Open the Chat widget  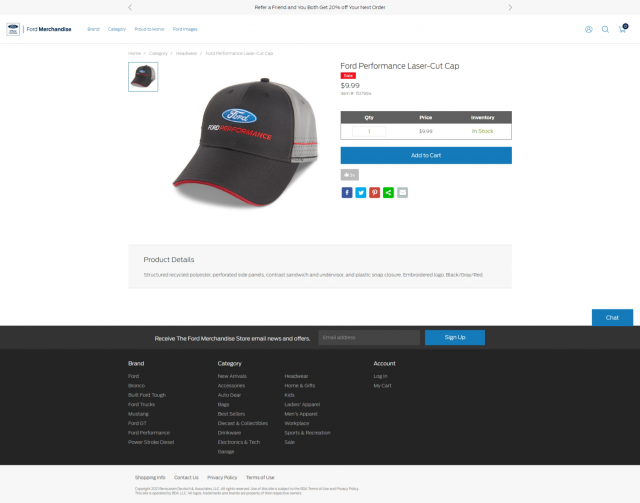(612, 318)
